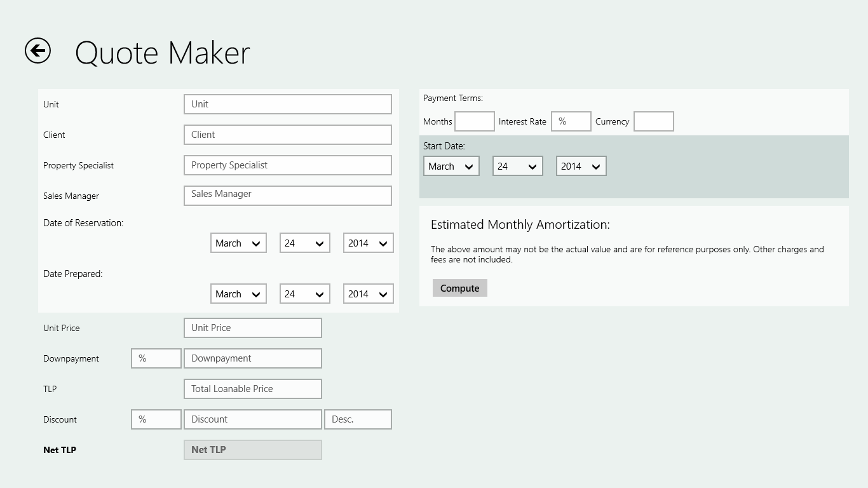Click the back arrow icon

coord(37,51)
